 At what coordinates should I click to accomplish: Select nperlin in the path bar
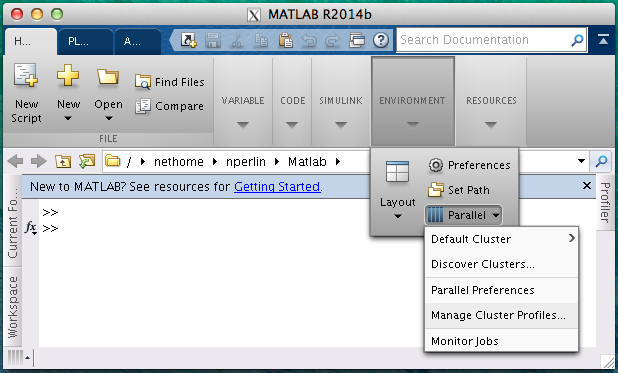[246, 162]
